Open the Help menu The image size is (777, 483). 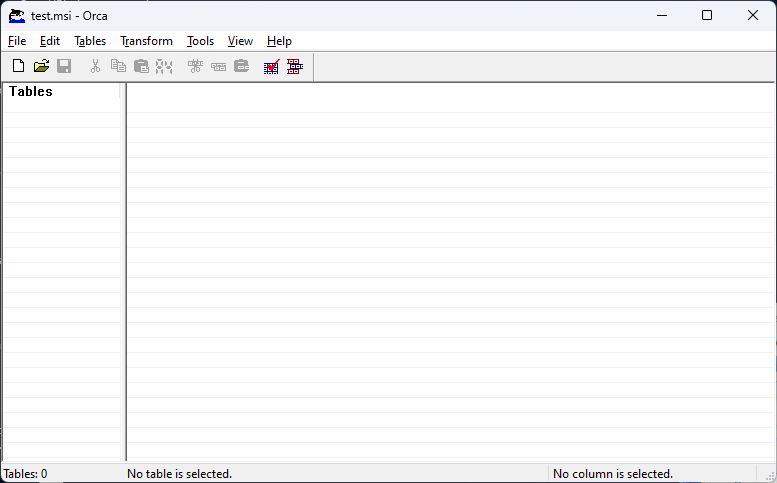tap(279, 41)
